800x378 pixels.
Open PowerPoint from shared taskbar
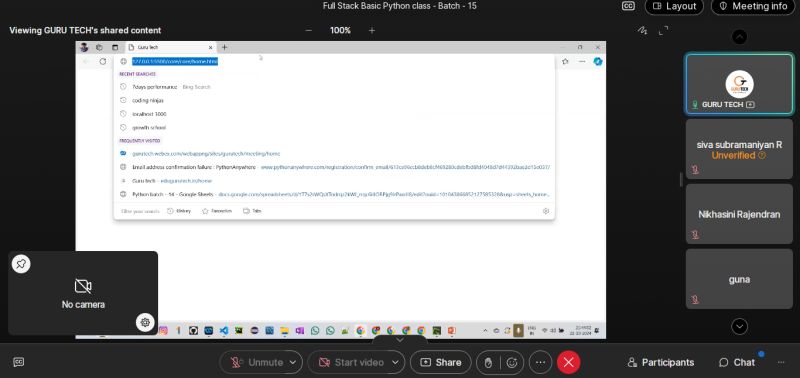(x=451, y=331)
